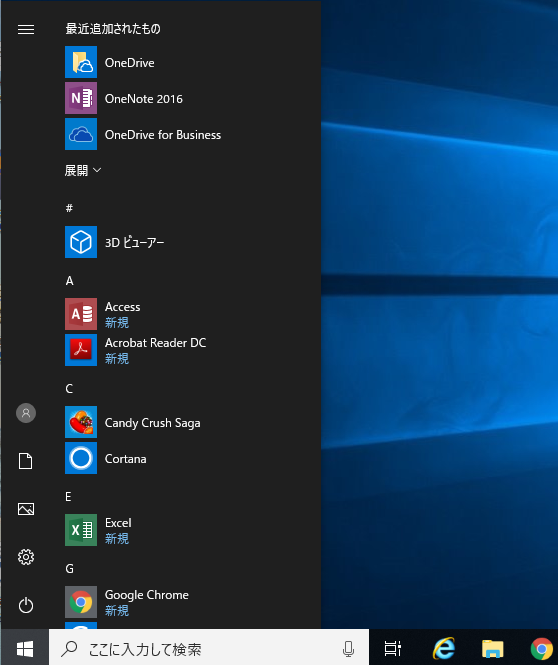Open Internet Explorer from taskbar

click(x=444, y=648)
